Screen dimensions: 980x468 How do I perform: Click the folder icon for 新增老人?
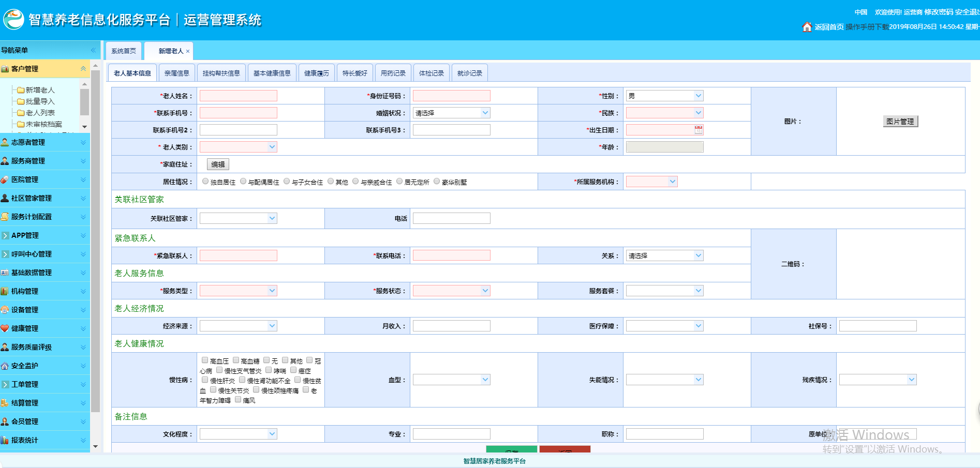click(x=21, y=90)
